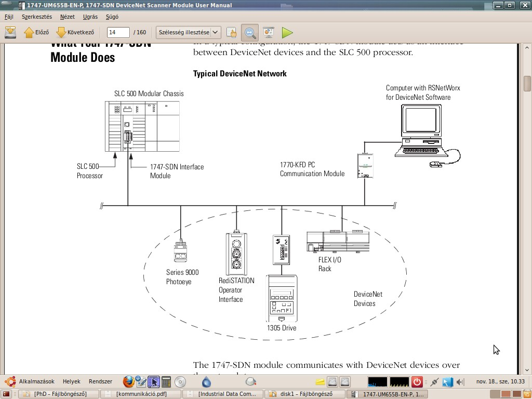Click the green play slideshow button
The width and height of the screenshot is (532, 399).
pyautogui.click(x=287, y=33)
